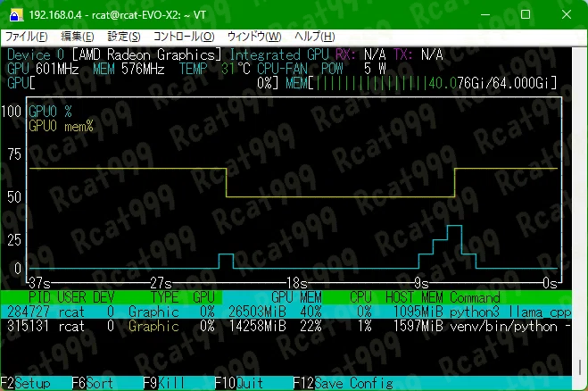This screenshot has height=391, width=588.
Task: Click the Device 0 AMD Radeon Graphics label
Action: point(114,54)
